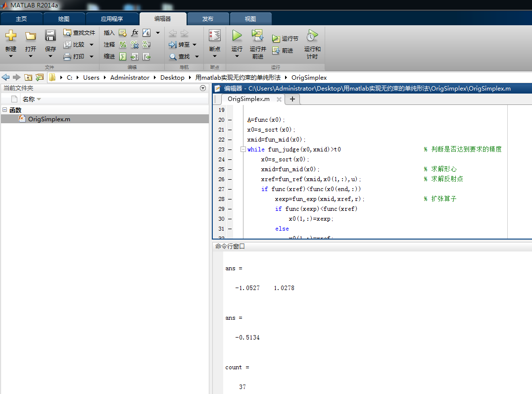This screenshot has height=394, width=532.
Task: Click the smart indent icon
Action: click(123, 56)
